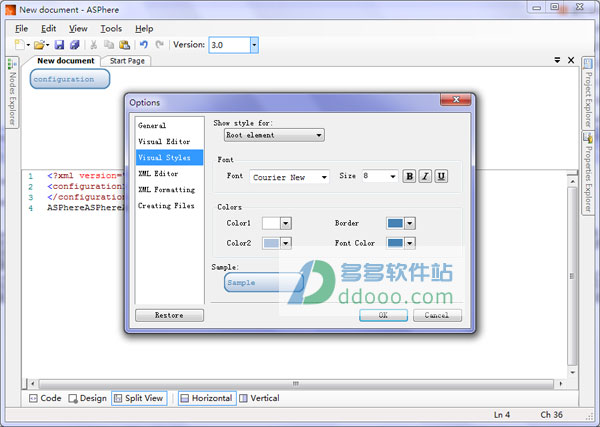Select XML Editor in the Options list
This screenshot has height=427, width=600.
tap(170, 174)
